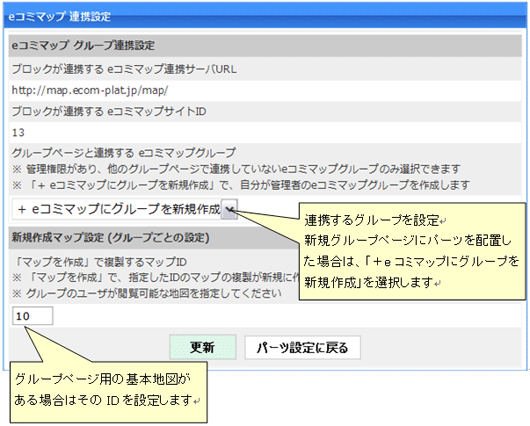Screen dimensions: 530x426
Task: Click the ブロックが連携する eコミマップサイトID label
Action: [109, 111]
